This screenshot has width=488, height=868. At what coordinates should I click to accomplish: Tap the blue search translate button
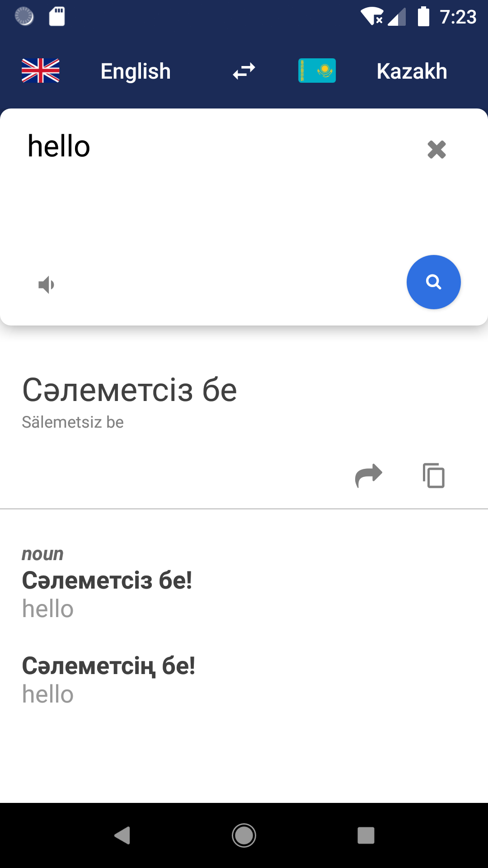(433, 282)
